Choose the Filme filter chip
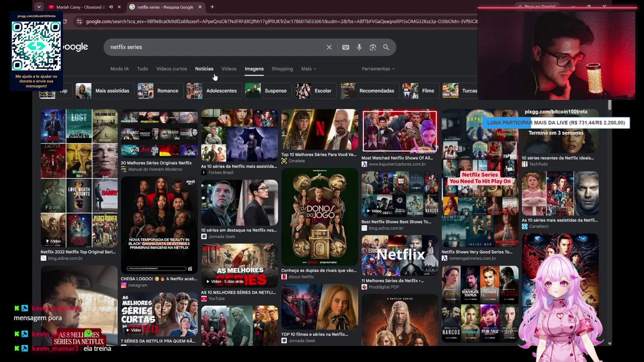644x362 pixels. [x=420, y=91]
